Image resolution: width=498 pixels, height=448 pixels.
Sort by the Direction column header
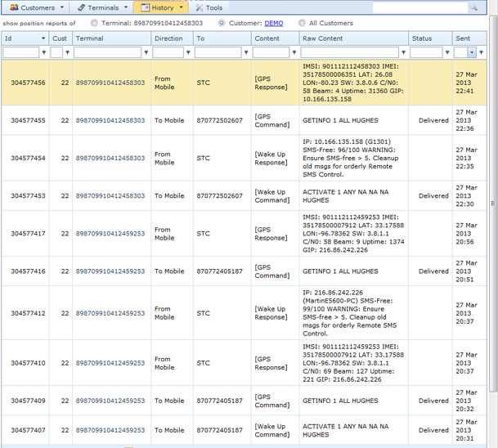coord(172,38)
